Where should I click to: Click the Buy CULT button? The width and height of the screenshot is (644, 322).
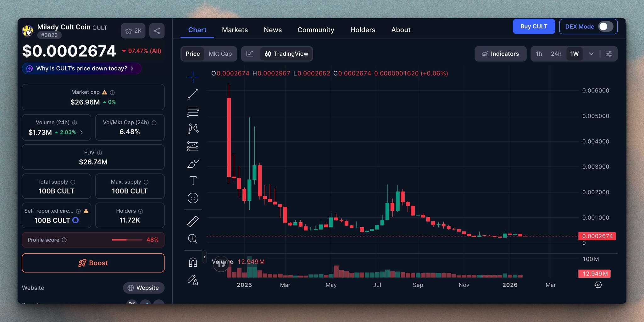(534, 26)
